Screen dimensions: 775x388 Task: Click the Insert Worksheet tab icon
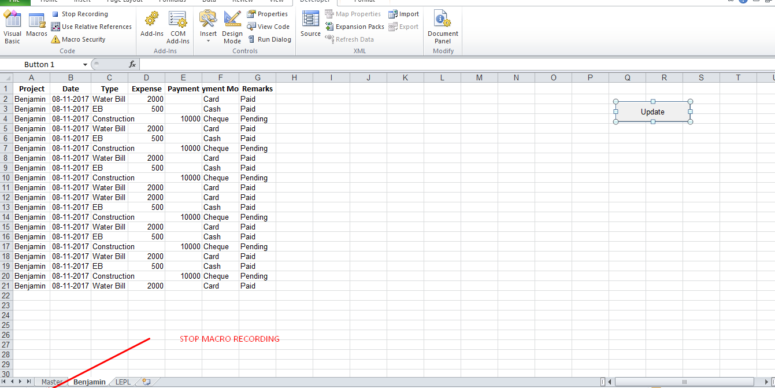pos(146,382)
